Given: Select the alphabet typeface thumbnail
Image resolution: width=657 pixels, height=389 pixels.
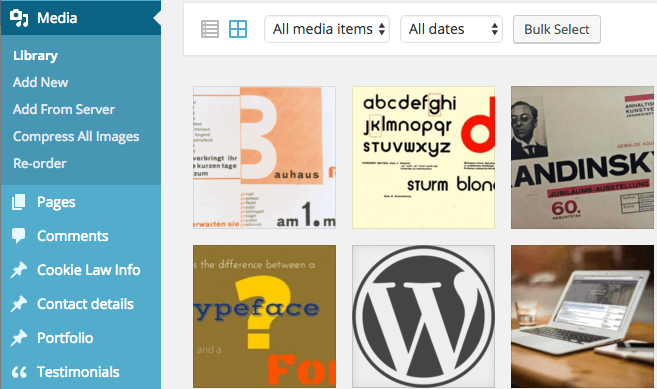Looking at the screenshot, I should [423, 158].
